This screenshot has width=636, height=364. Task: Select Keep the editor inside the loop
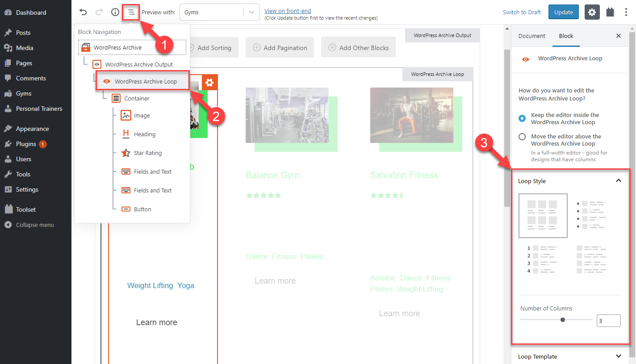tap(522, 118)
